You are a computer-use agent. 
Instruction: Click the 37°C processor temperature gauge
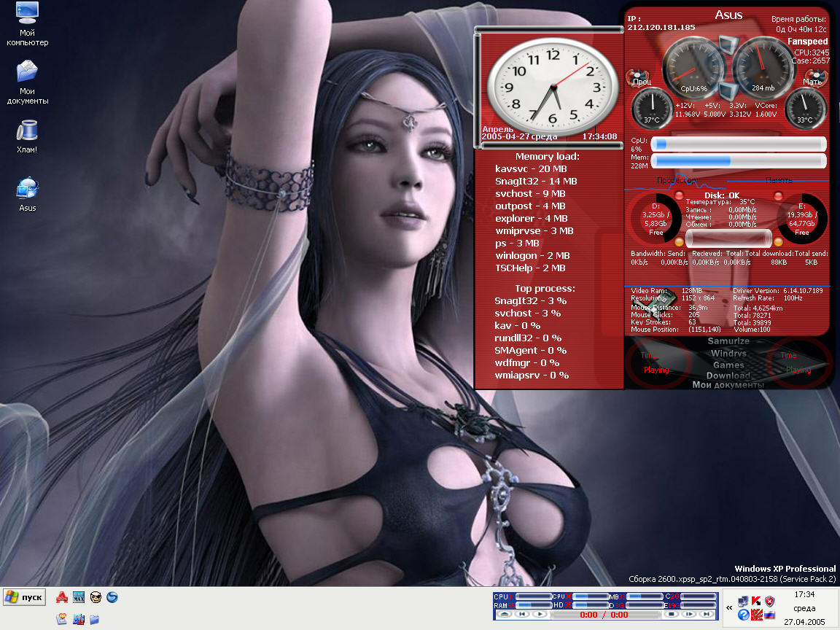[x=652, y=108]
